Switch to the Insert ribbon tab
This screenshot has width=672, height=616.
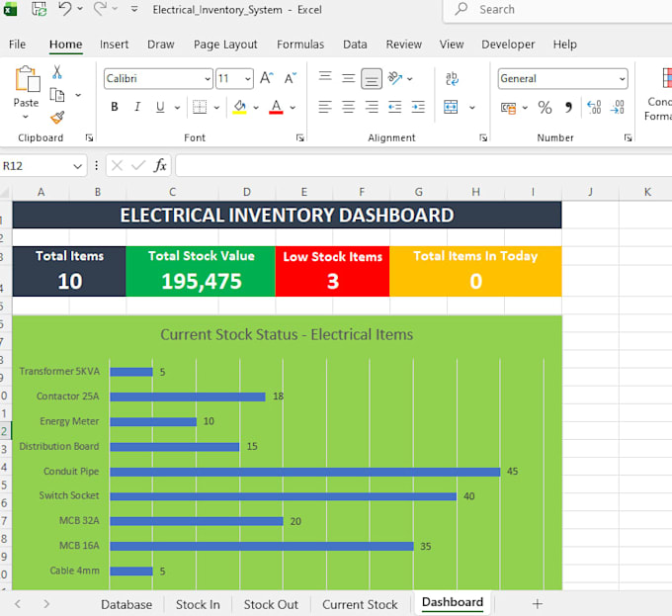[114, 44]
